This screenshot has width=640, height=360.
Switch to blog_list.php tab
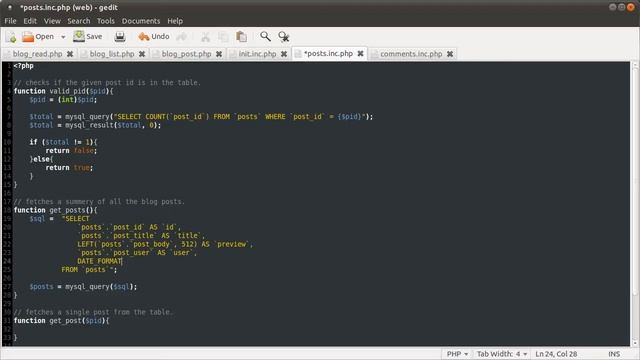point(112,54)
